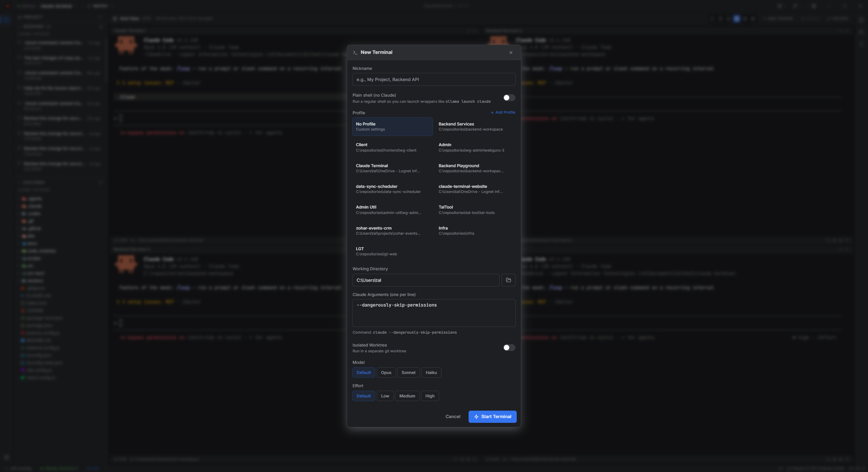The width and height of the screenshot is (868, 472).
Task: Select the TalTool profile
Action: pyautogui.click(x=475, y=210)
